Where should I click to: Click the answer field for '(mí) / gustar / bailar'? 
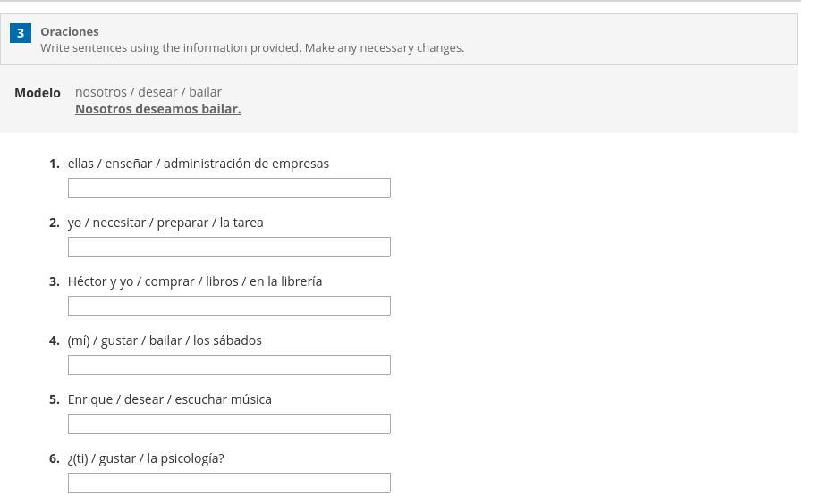point(229,365)
